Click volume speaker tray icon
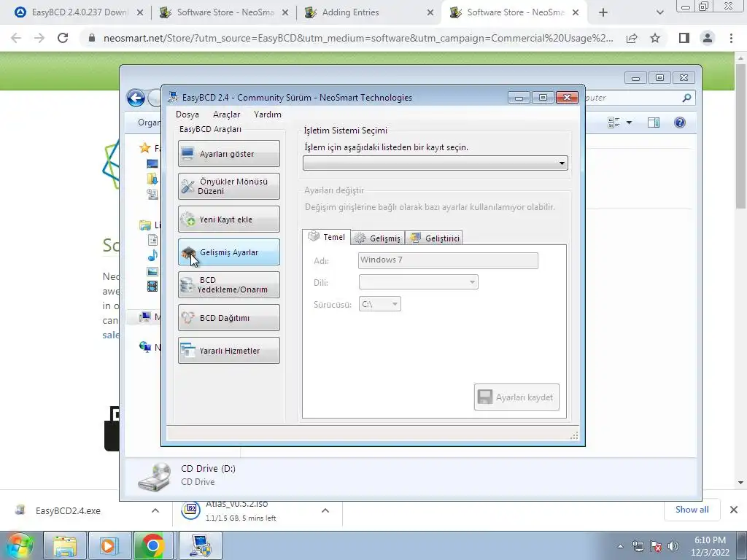This screenshot has width=747, height=560. click(673, 546)
